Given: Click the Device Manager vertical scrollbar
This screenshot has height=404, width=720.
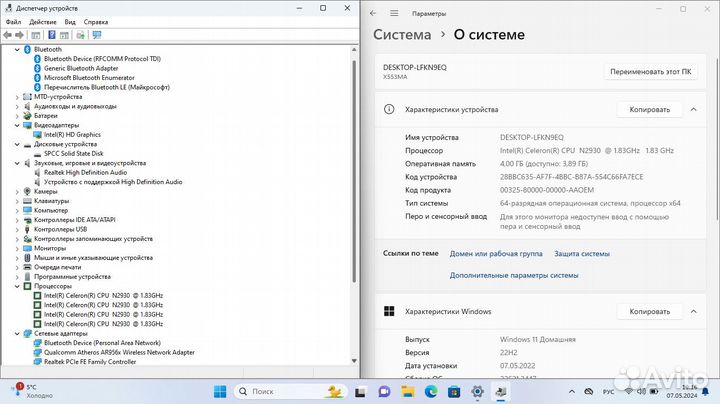Looking at the screenshot, I should click(354, 171).
